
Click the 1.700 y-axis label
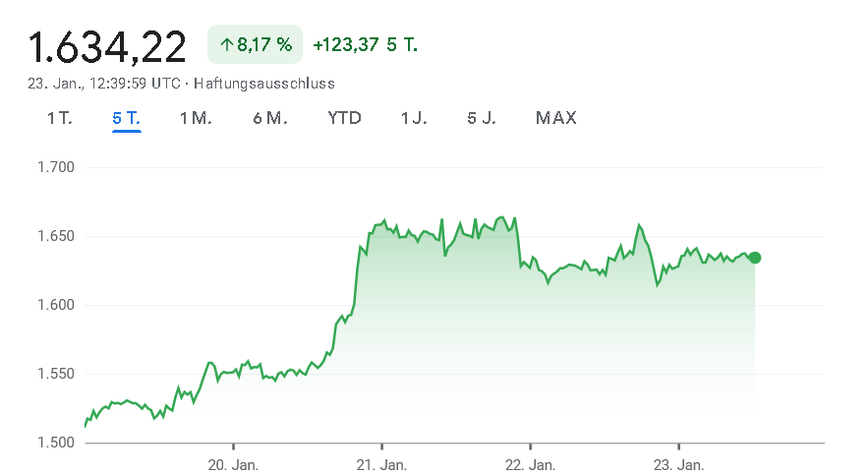pos(56,167)
